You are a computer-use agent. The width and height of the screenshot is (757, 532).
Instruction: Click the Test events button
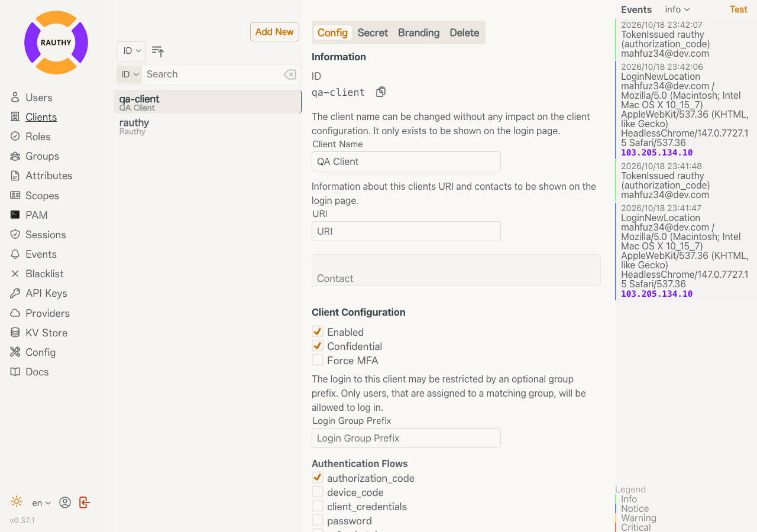point(739,9)
